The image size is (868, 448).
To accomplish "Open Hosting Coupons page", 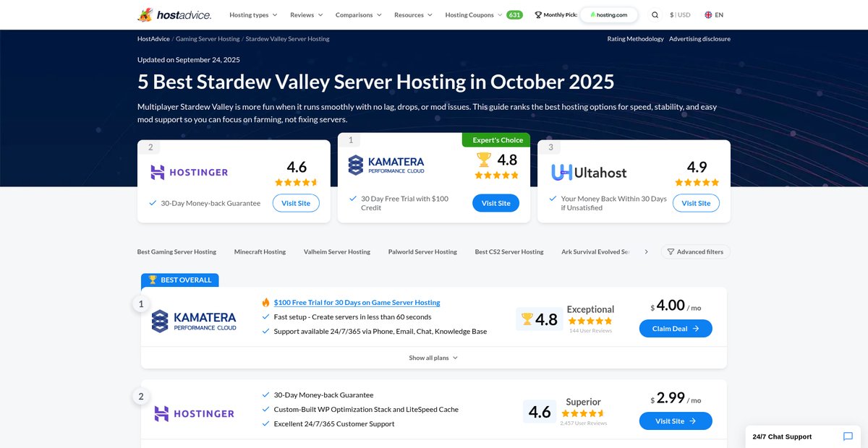I will click(469, 14).
